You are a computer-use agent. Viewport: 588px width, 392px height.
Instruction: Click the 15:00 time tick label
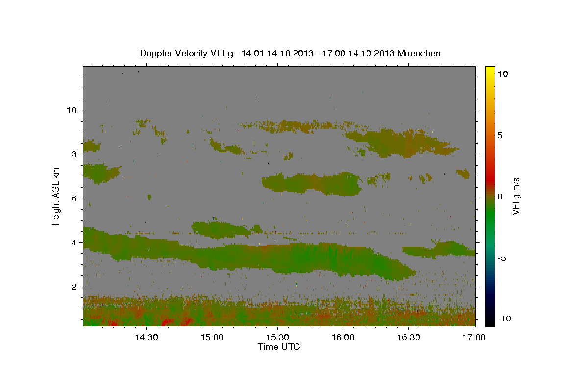212,337
